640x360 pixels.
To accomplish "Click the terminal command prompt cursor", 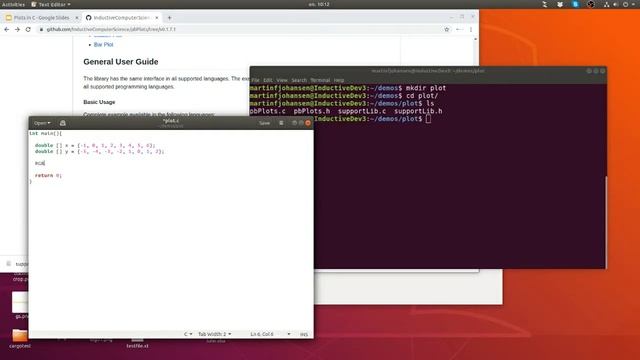I will pos(428,119).
